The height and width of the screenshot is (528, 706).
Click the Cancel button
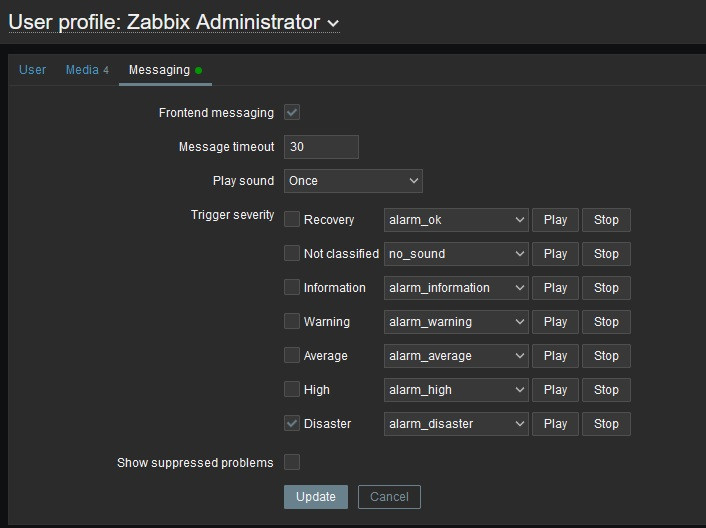coord(389,497)
